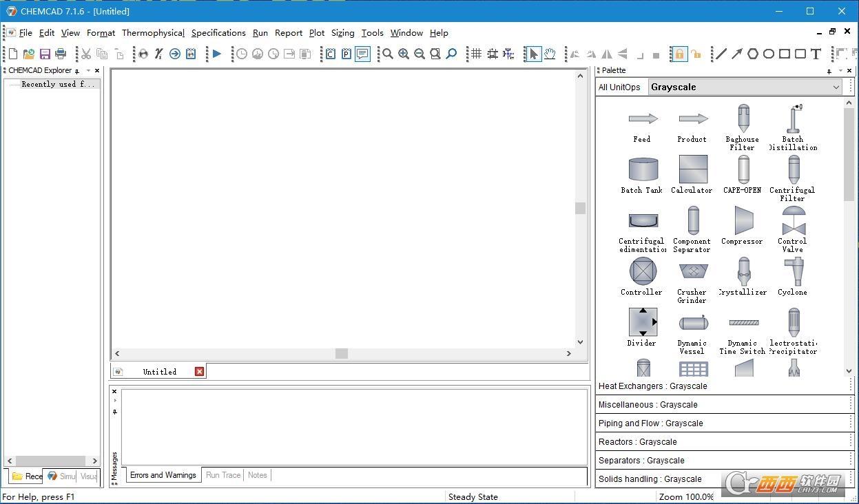Pick the Product arrow unit in palette
This screenshot has width=859, height=504.
tap(693, 118)
